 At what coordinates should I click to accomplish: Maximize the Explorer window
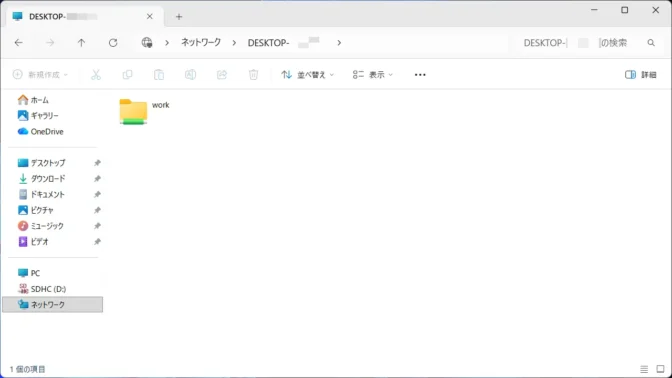tap(625, 10)
